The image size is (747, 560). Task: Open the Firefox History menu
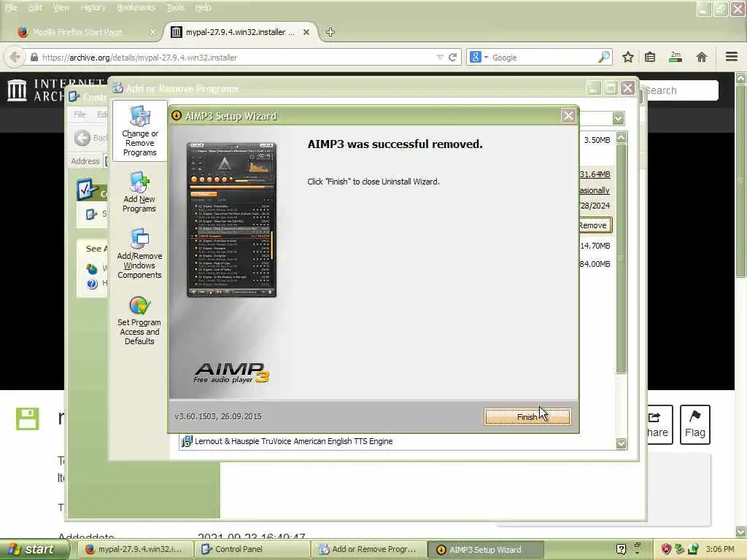click(93, 7)
